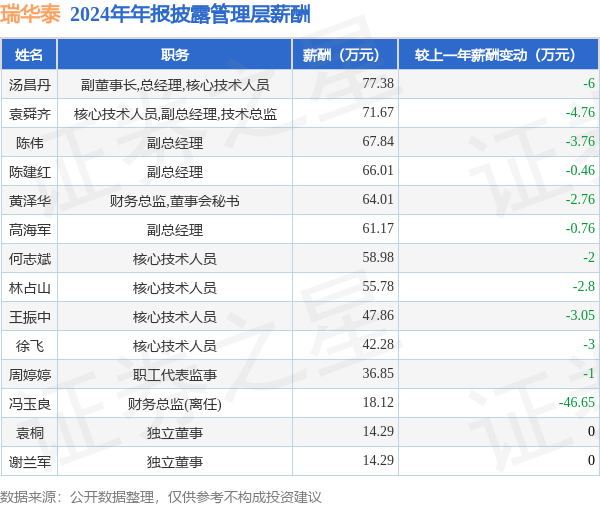This screenshot has height=506, width=600.
Task: Click the name 汤昌丹
Action: click(30, 85)
